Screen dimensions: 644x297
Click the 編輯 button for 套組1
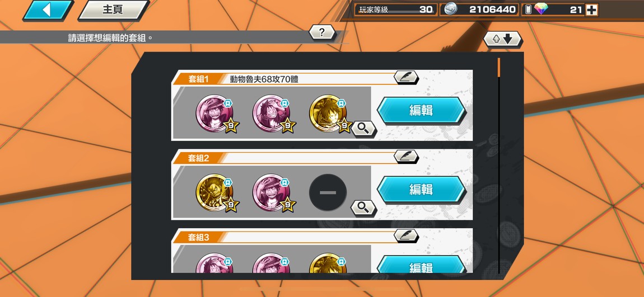pyautogui.click(x=421, y=110)
